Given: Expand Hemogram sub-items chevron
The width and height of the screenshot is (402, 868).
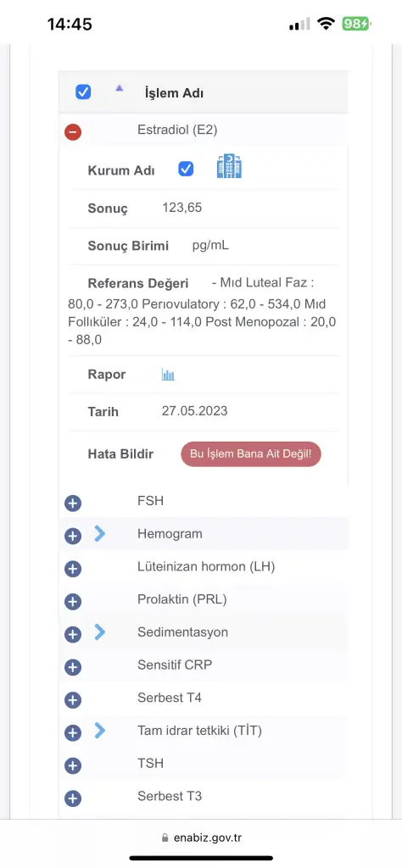Looking at the screenshot, I should point(100,534).
